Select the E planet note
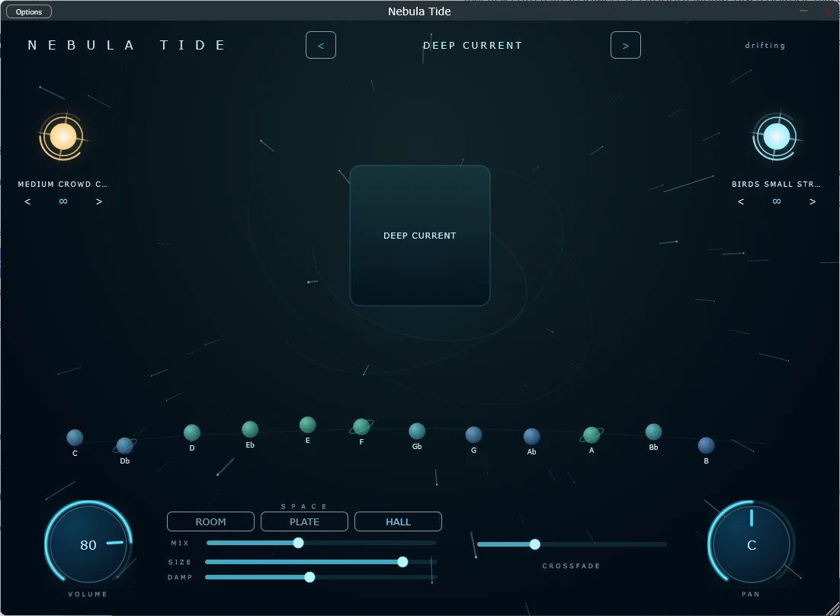The image size is (840, 616). [307, 425]
